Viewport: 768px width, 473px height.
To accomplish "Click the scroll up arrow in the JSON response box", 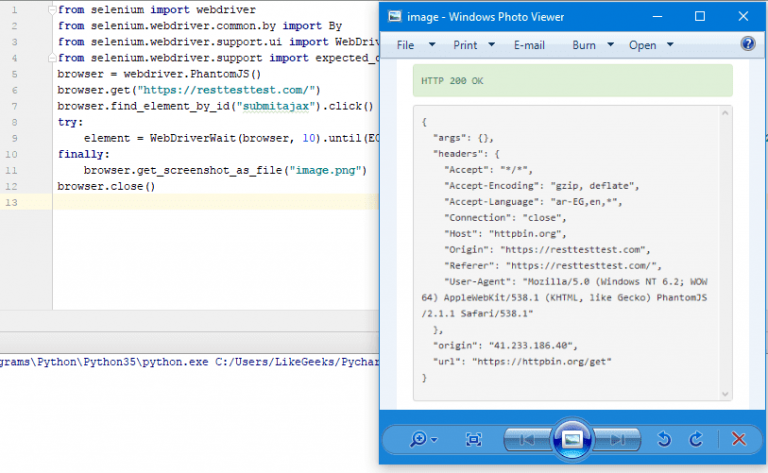I will coord(725,113).
